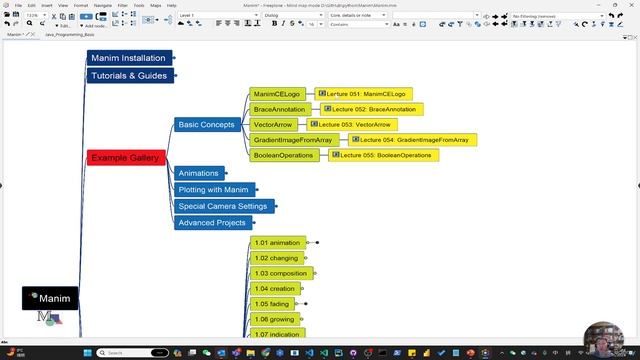640x360 pixels.
Task: Expand the Special Camera Settings node
Action: point(277,206)
